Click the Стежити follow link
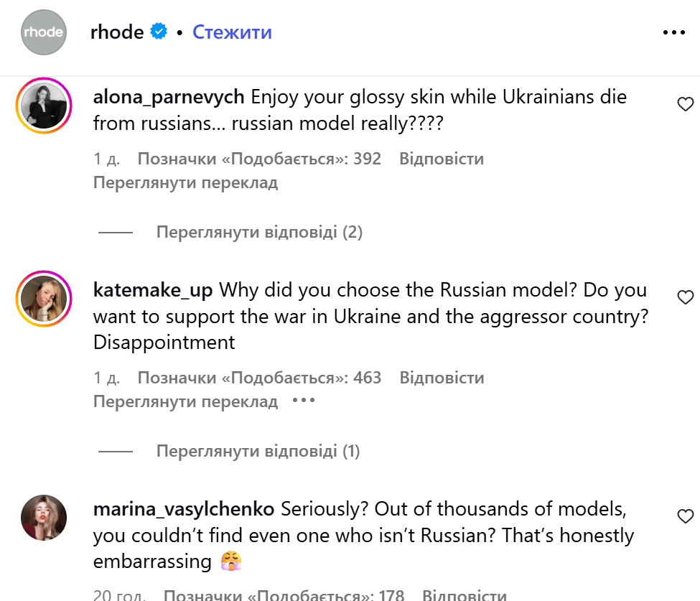 (x=232, y=32)
